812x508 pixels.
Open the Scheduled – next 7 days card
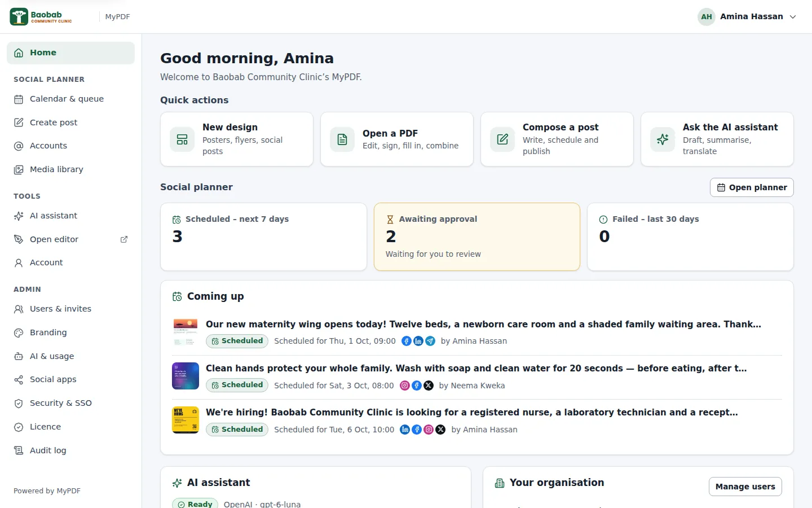click(263, 237)
